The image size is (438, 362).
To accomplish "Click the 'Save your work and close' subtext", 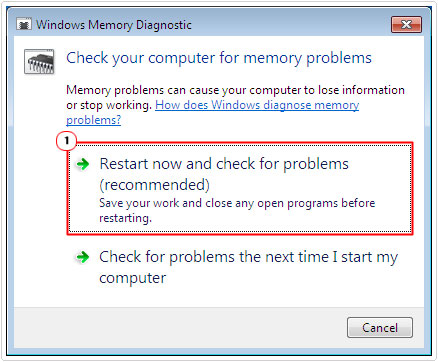I will coord(237,203).
